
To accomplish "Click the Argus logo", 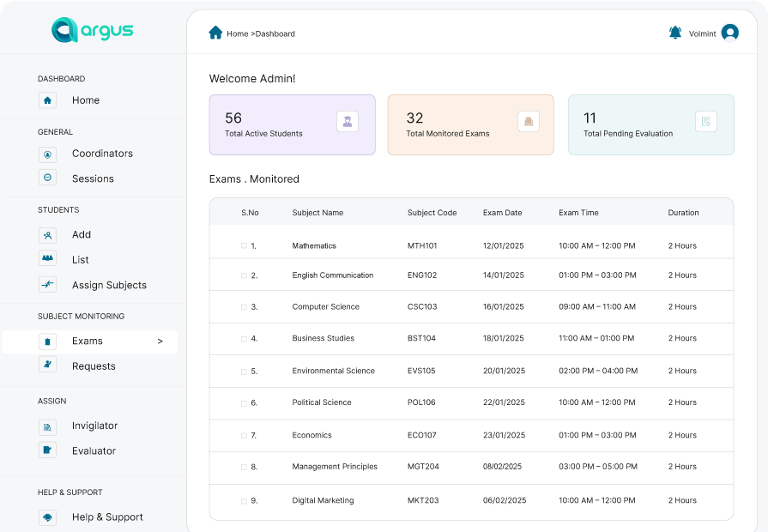I will (x=92, y=31).
